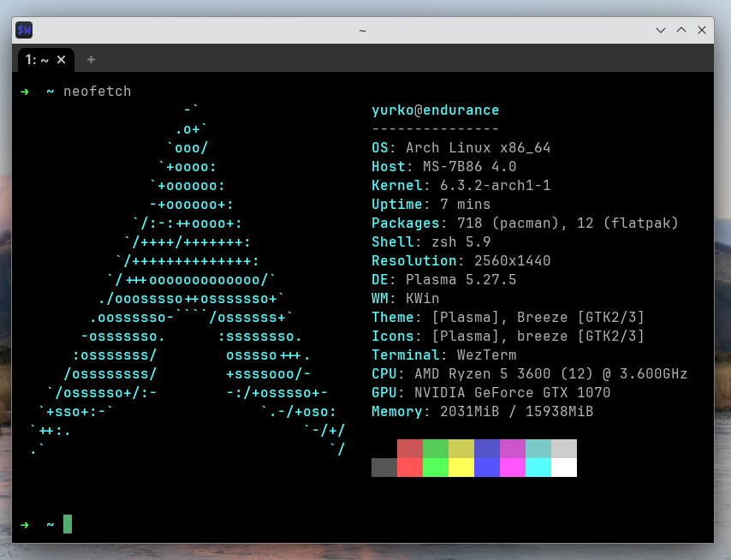Click the bright green color block
The image size is (731, 560).
click(436, 468)
